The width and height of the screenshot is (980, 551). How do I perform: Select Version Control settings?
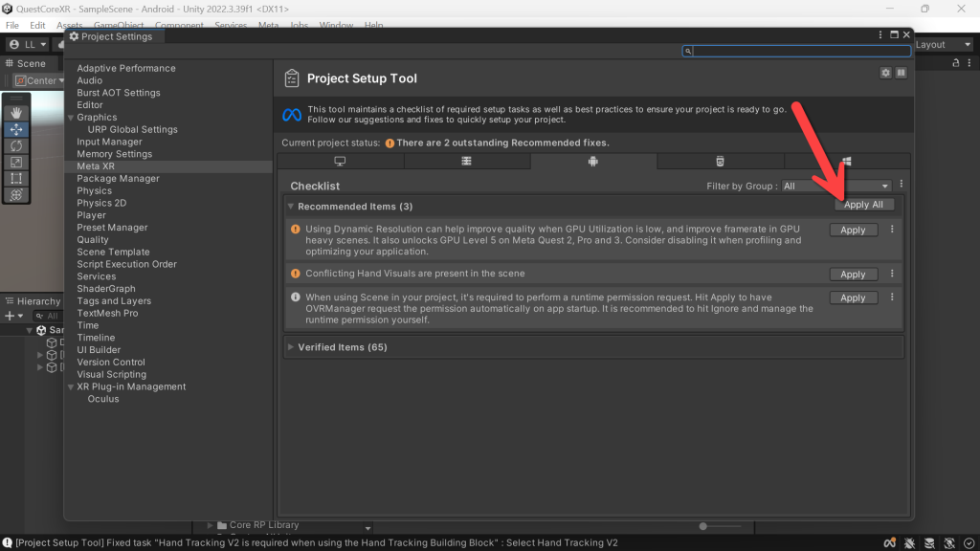pos(111,363)
